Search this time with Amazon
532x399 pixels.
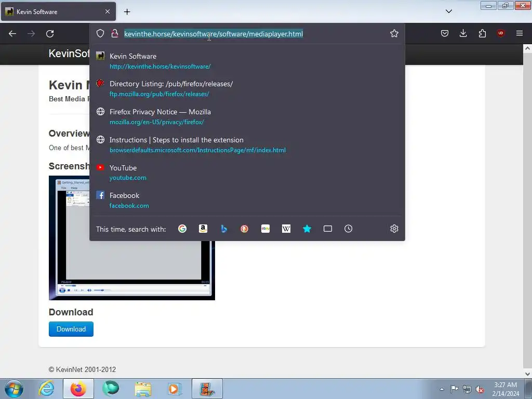click(203, 229)
